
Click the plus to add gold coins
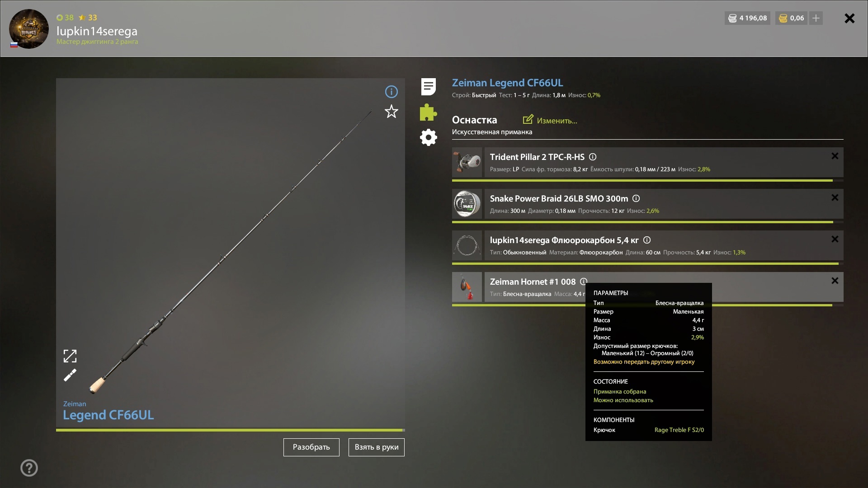816,18
